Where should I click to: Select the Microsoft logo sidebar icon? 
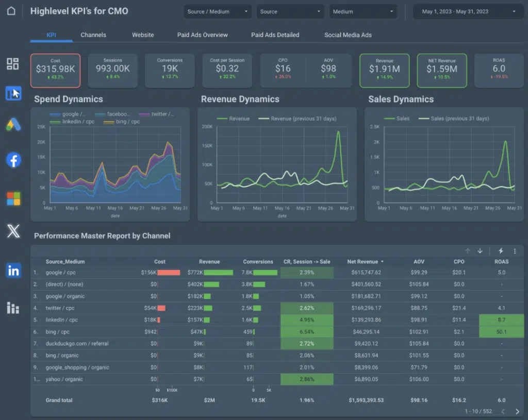click(x=13, y=198)
